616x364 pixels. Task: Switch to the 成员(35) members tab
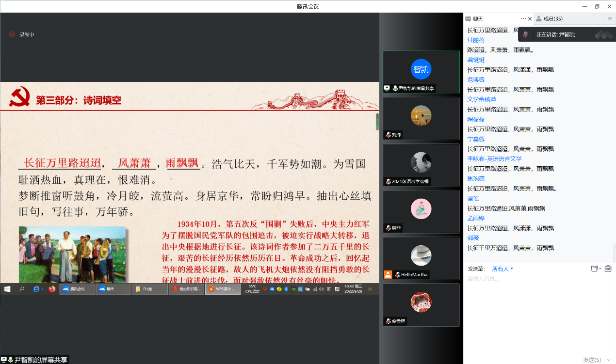pos(552,19)
